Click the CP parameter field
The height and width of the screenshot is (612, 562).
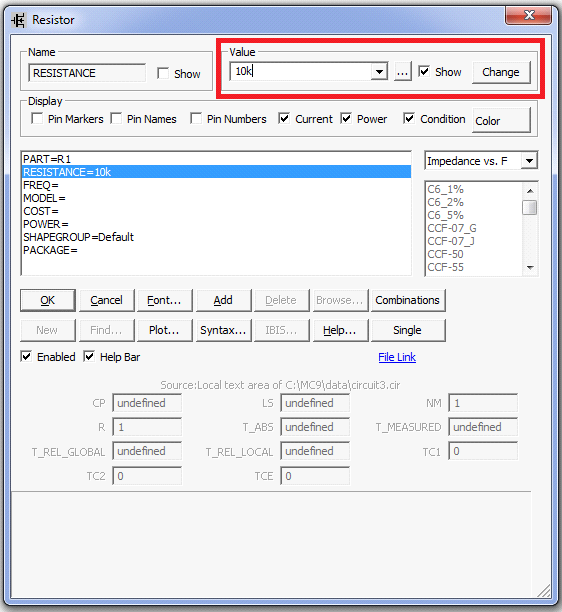(x=147, y=403)
